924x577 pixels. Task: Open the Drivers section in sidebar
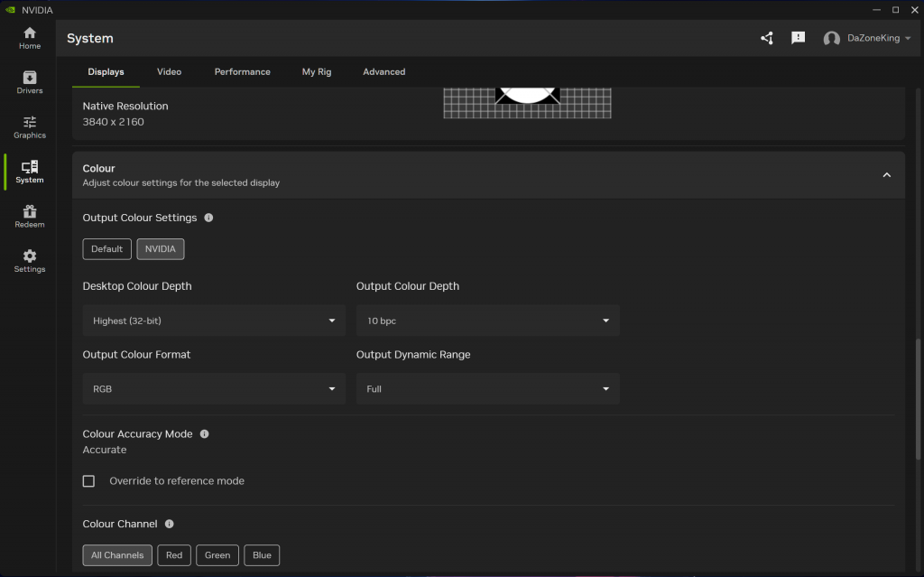pyautogui.click(x=30, y=82)
